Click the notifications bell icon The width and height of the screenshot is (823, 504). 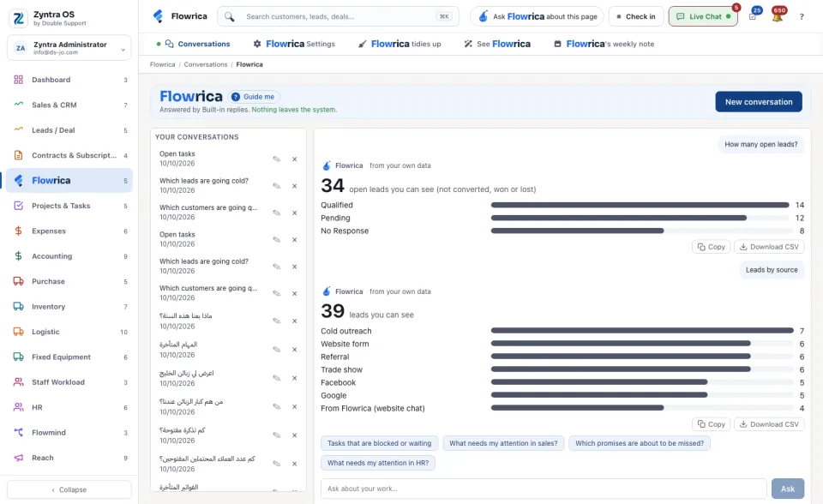click(x=778, y=17)
